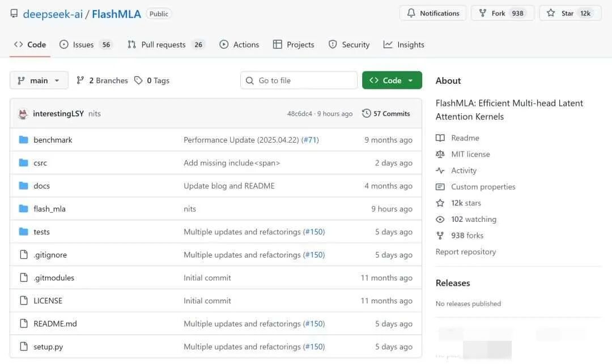Click the magnifier icon in Go to file
The width and height of the screenshot is (612, 364).
coord(250,81)
